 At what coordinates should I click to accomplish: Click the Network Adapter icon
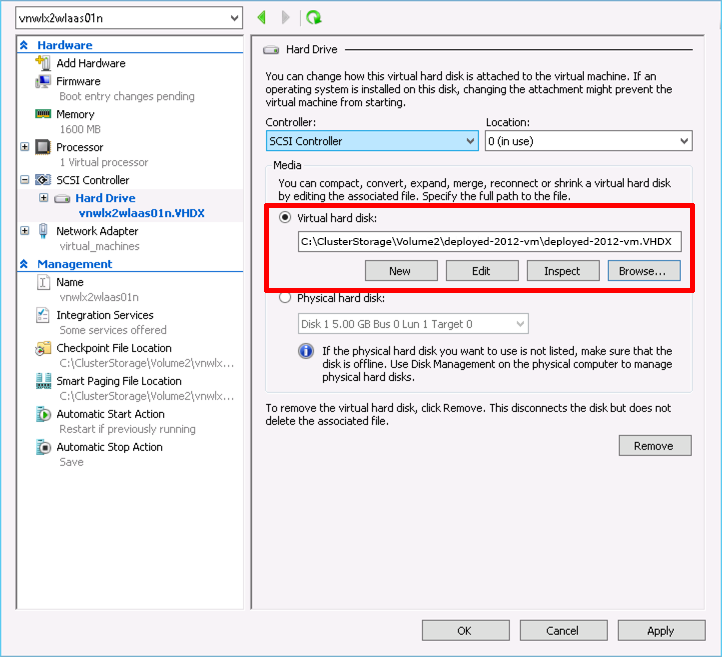click(43, 231)
